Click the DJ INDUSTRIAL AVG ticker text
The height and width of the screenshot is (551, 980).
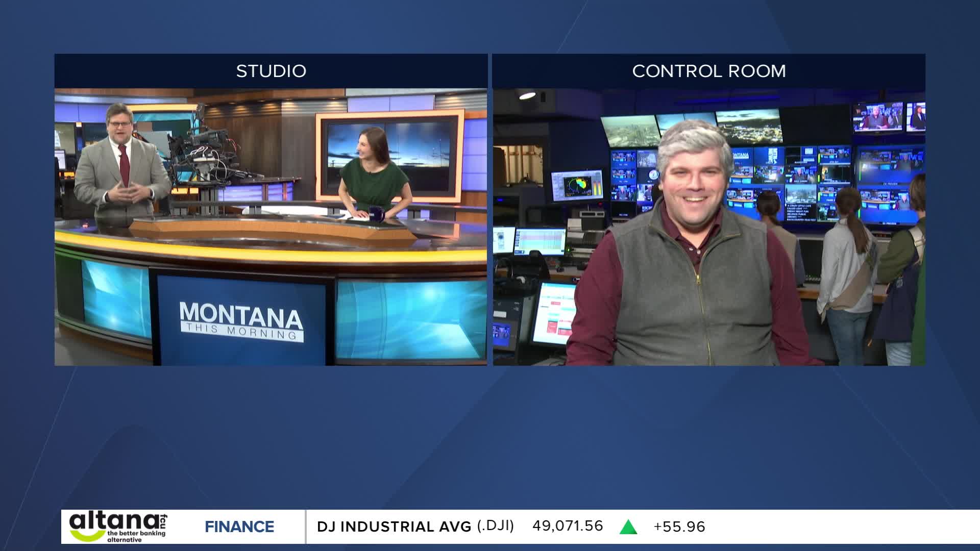click(x=394, y=527)
